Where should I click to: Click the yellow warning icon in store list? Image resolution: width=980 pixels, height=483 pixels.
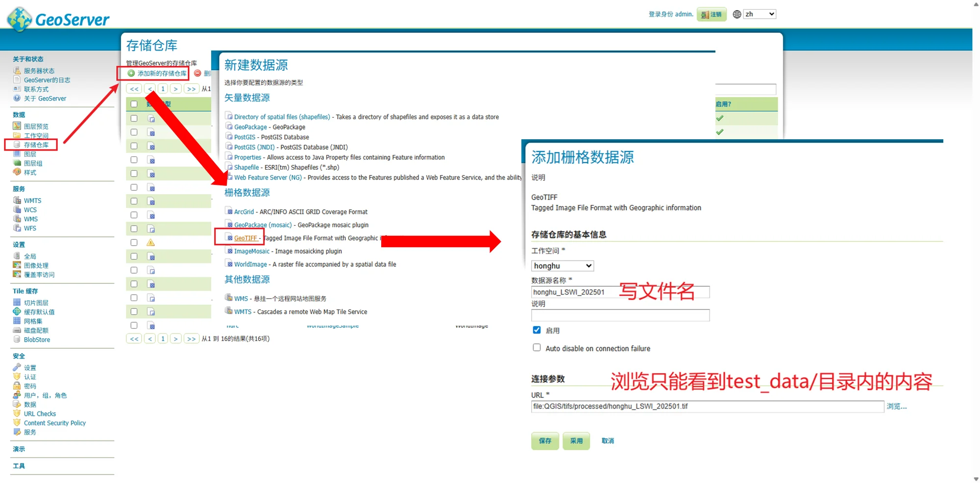[x=151, y=243]
